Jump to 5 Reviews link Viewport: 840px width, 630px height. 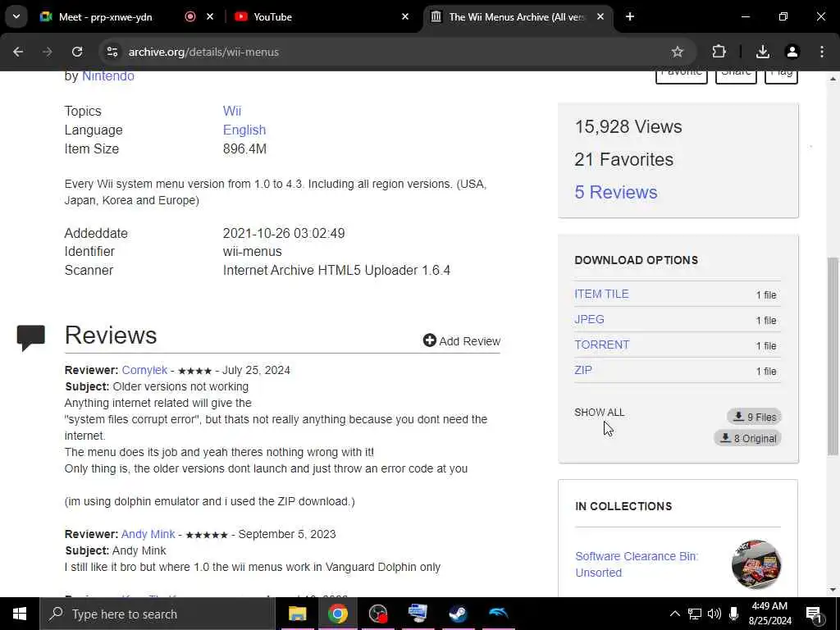pos(616,192)
